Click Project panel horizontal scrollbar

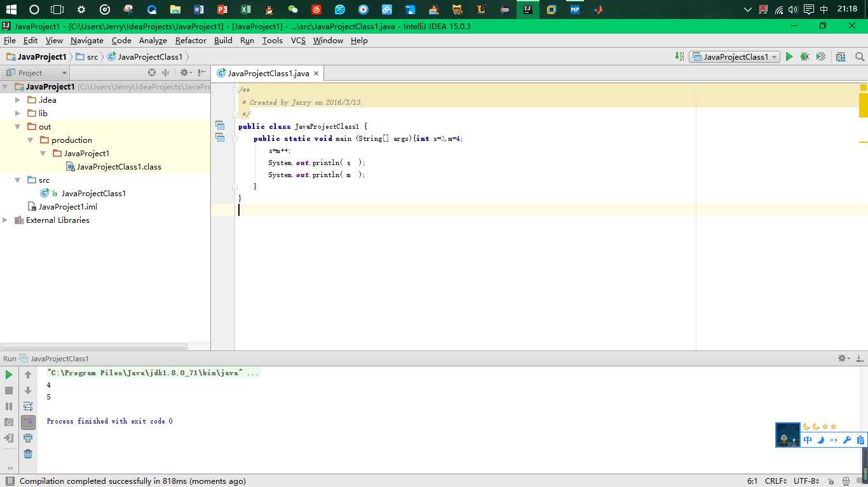[94, 347]
